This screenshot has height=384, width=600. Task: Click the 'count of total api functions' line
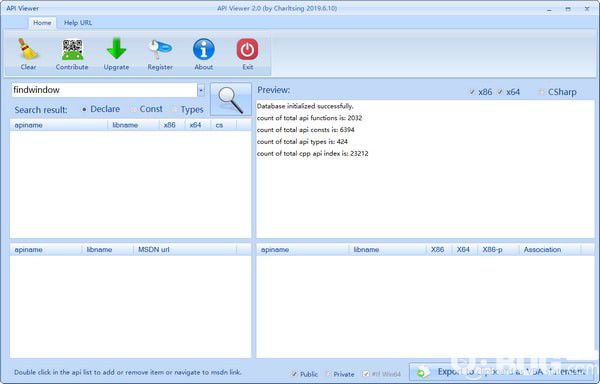click(x=309, y=118)
